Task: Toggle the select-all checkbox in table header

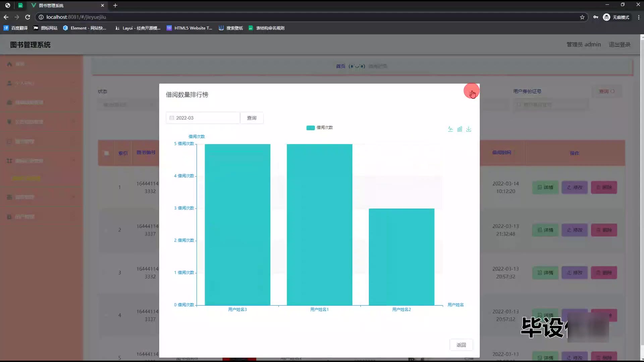Action: click(x=106, y=153)
